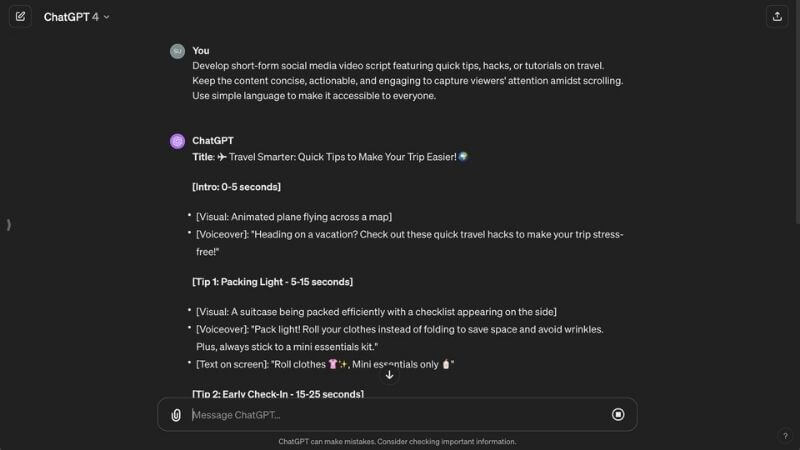Image resolution: width=800 pixels, height=450 pixels.
Task: Stop generating the response
Action: point(618,414)
